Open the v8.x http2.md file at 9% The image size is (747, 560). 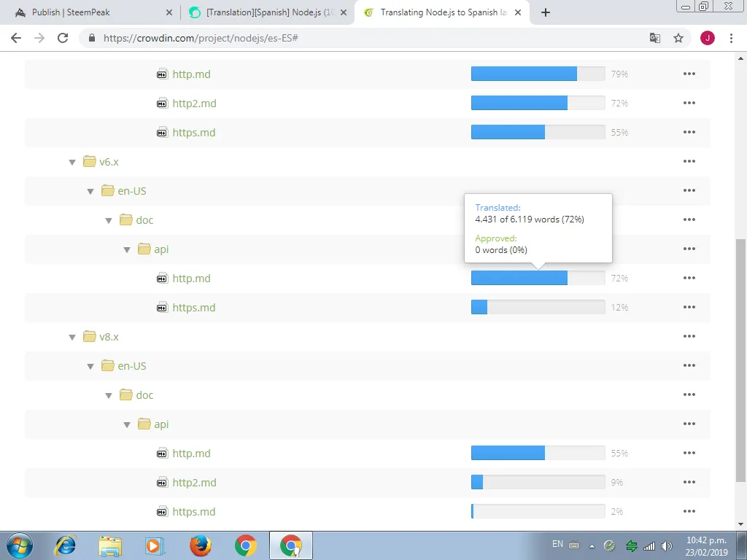tap(194, 483)
